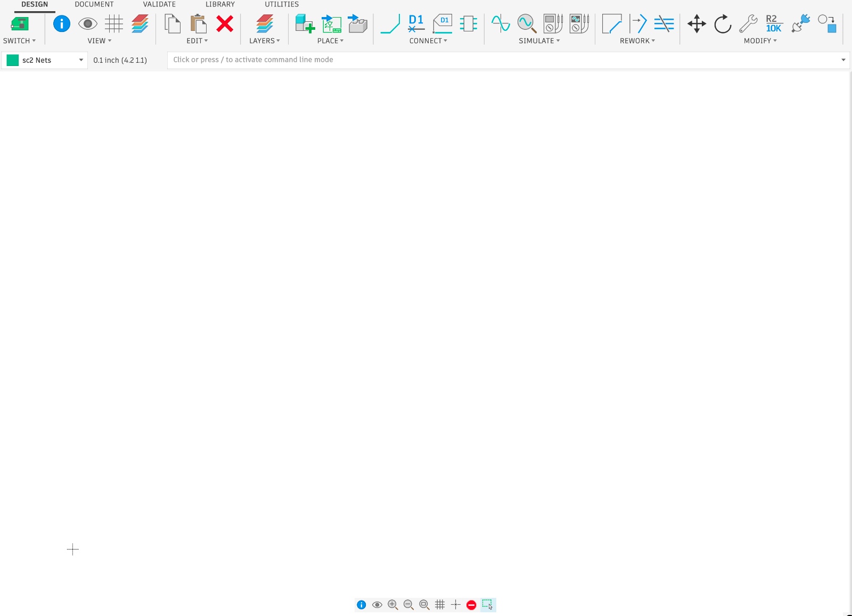852x616 pixels.
Task: Switch to the LIBRARY tab
Action: coord(220,4)
